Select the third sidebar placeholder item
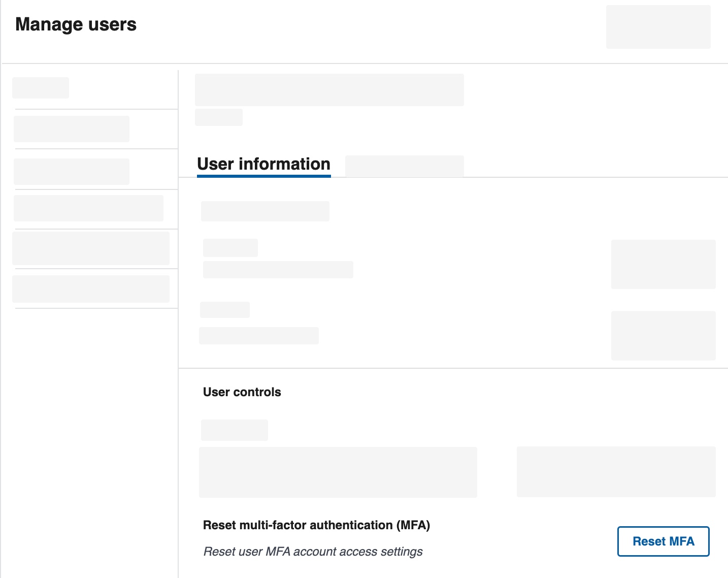Image resolution: width=728 pixels, height=578 pixels. (72, 172)
